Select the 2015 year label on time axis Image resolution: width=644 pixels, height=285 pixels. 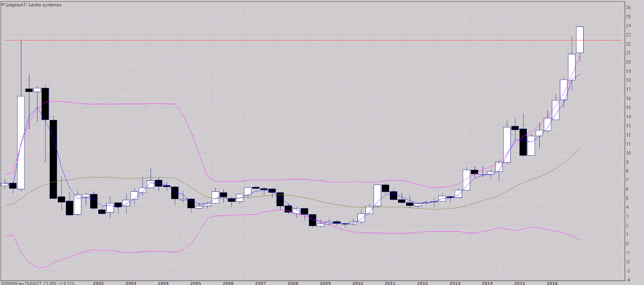coord(520,283)
